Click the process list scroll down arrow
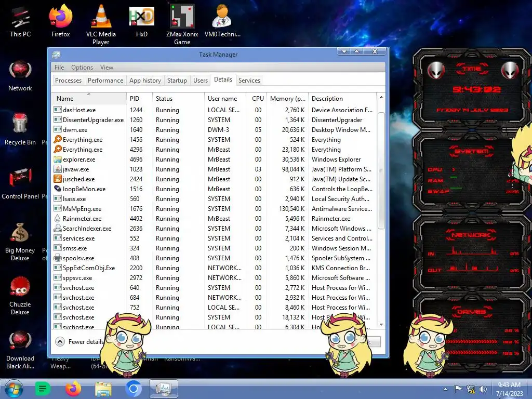532x399 pixels. 381,325
